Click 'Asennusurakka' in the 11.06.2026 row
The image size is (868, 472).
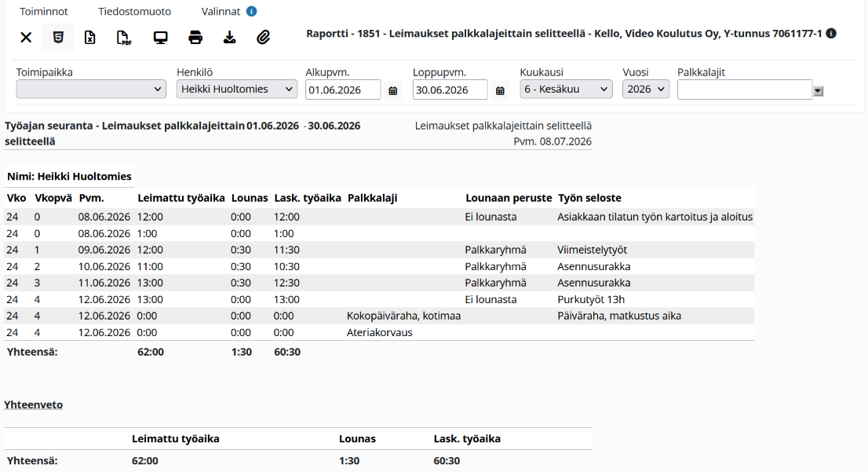[593, 283]
